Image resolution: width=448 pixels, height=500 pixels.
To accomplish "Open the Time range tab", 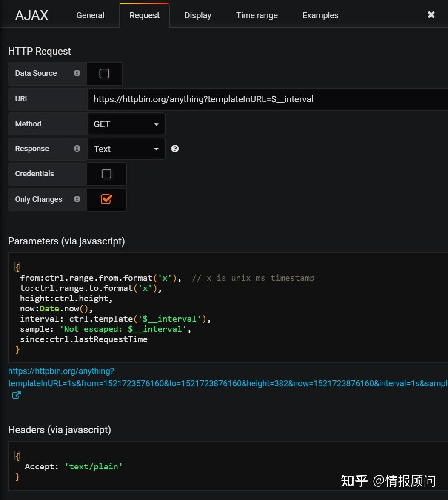I will click(x=257, y=15).
